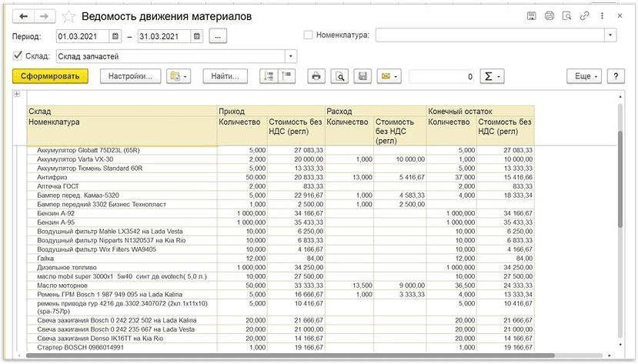Viewport: 638px width, 364px height.
Task: Click the Расход column group header
Action: point(376,111)
